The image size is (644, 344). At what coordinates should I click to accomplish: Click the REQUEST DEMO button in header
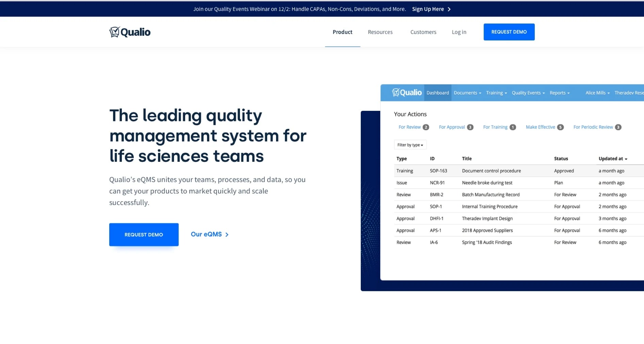(x=509, y=32)
